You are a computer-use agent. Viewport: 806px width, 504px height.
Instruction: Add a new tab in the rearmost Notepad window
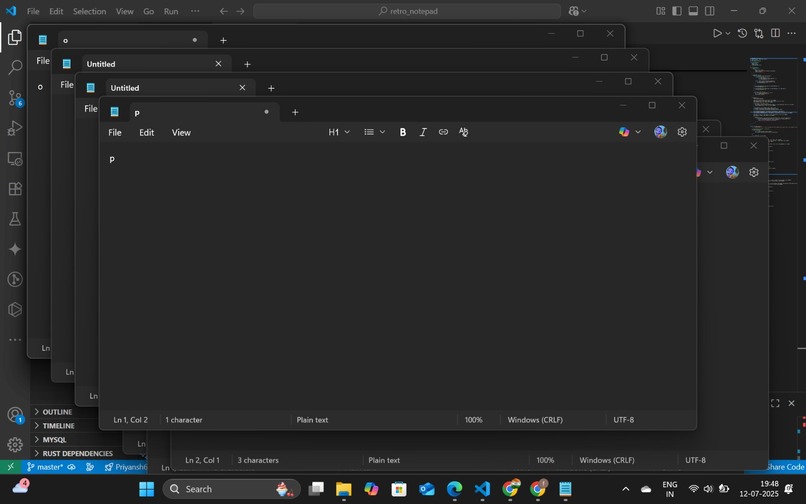pyautogui.click(x=223, y=40)
